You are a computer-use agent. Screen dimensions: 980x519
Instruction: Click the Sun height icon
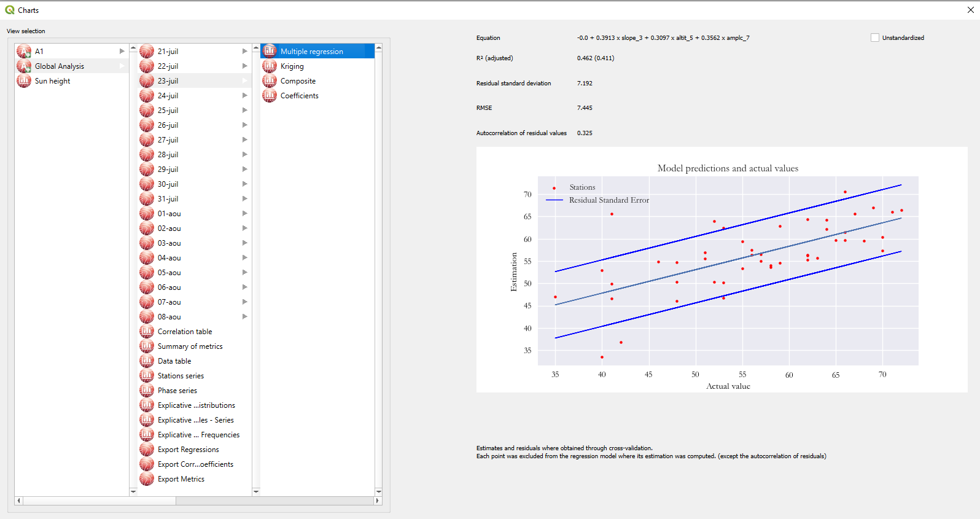(24, 81)
